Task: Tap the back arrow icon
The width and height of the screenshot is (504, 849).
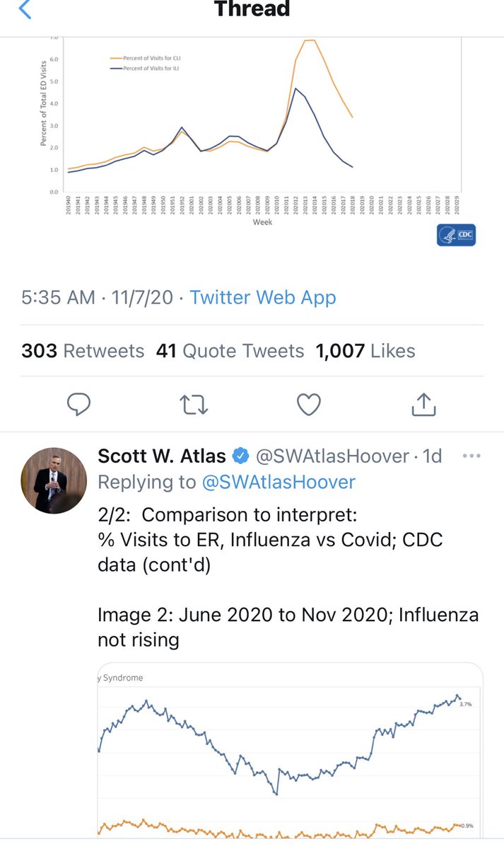Action: pyautogui.click(x=25, y=9)
